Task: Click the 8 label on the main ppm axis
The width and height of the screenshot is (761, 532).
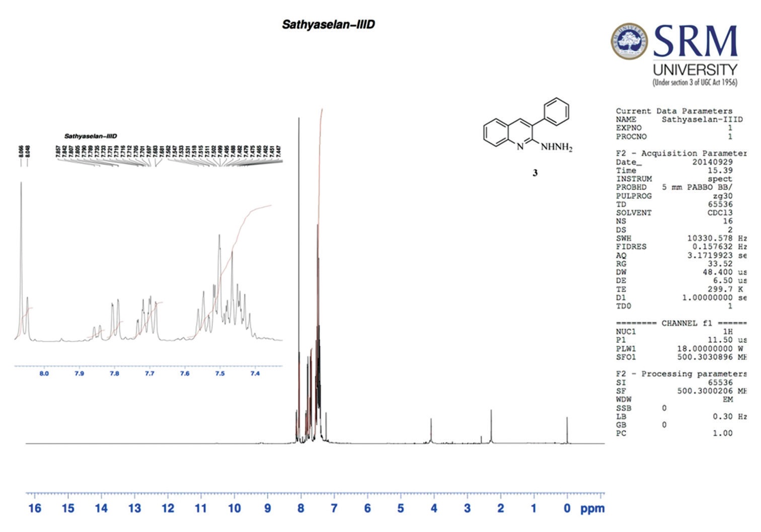Action: click(x=300, y=508)
